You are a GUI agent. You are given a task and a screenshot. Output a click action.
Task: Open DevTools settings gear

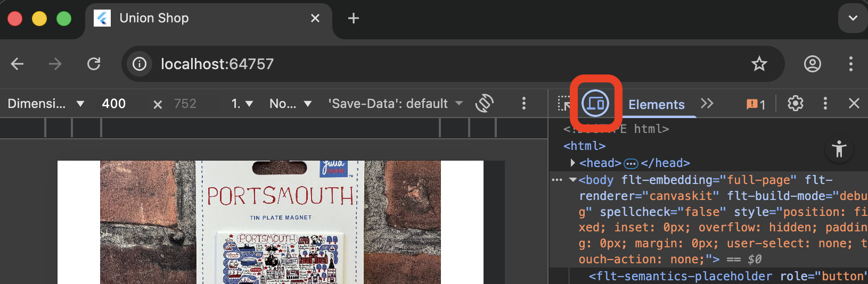click(796, 103)
